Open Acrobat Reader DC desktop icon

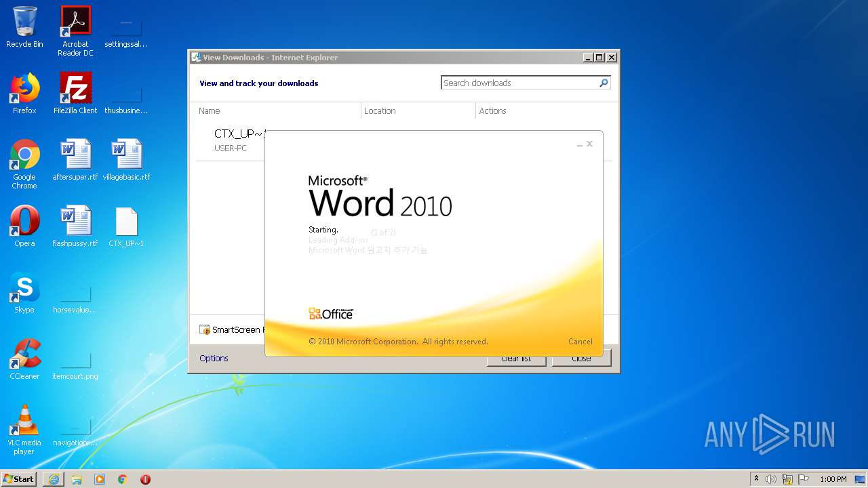[75, 31]
